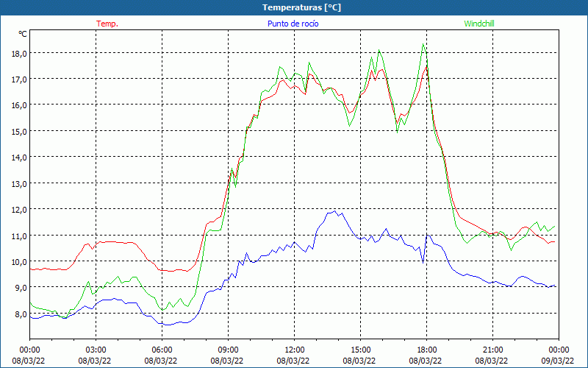Click the 15:00 time axis label
The image size is (588, 368).
click(x=360, y=350)
